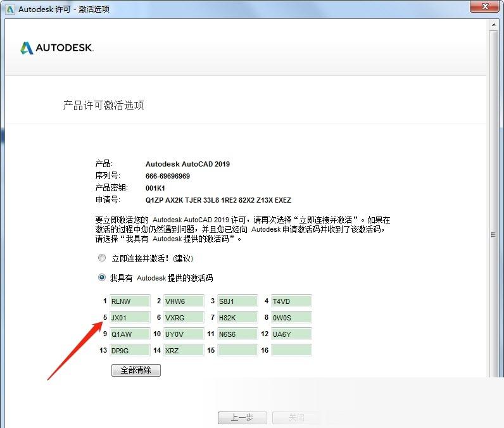Click activation code field 12 containing UA6Y

click(x=291, y=334)
